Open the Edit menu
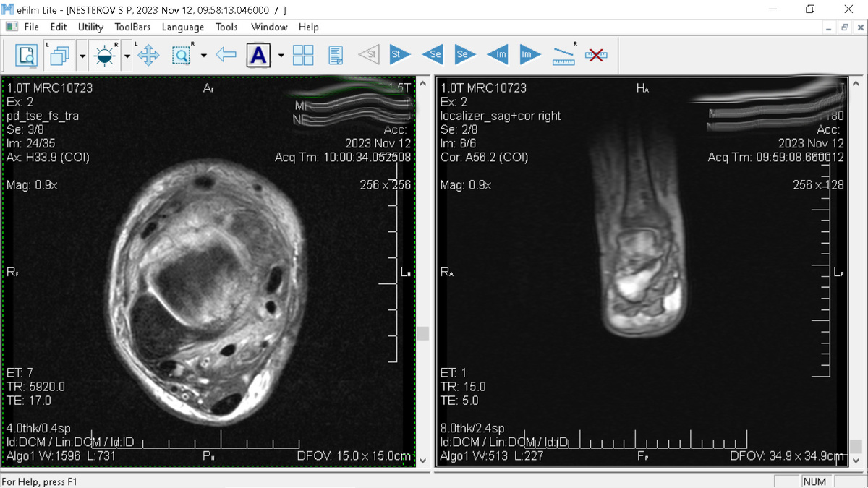This screenshot has width=868, height=488. coord(59,27)
